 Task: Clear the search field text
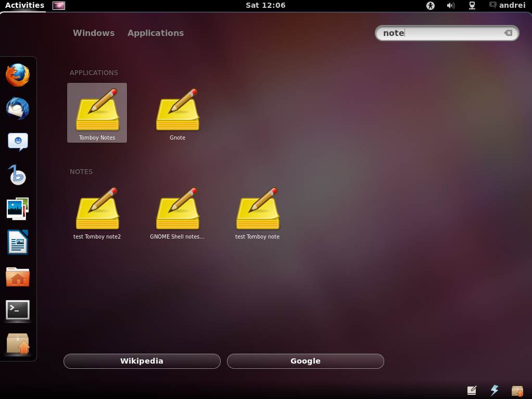(508, 33)
